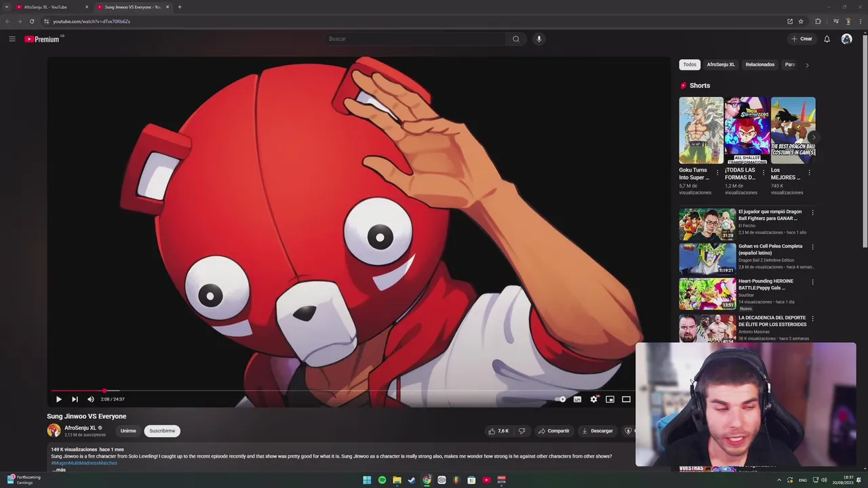Viewport: 868px width, 488px height.
Task: Click the Compartir share button
Action: pyautogui.click(x=554, y=431)
